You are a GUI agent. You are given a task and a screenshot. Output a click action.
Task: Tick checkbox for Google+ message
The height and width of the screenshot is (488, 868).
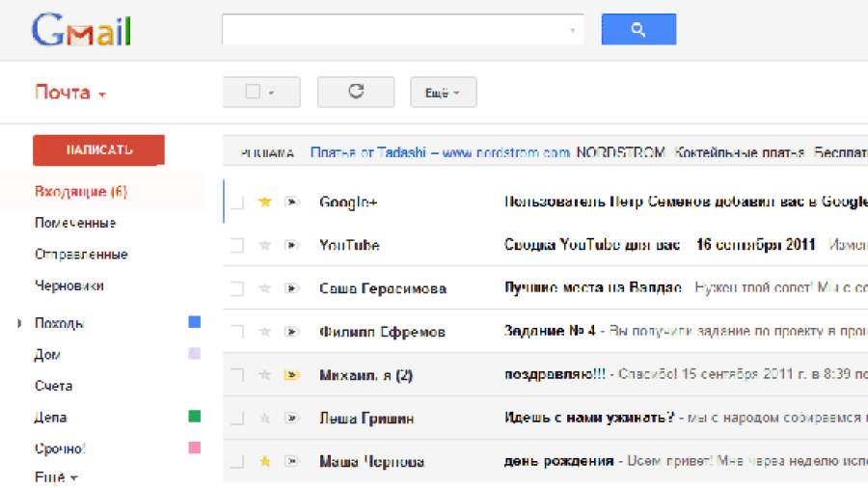pyautogui.click(x=237, y=202)
